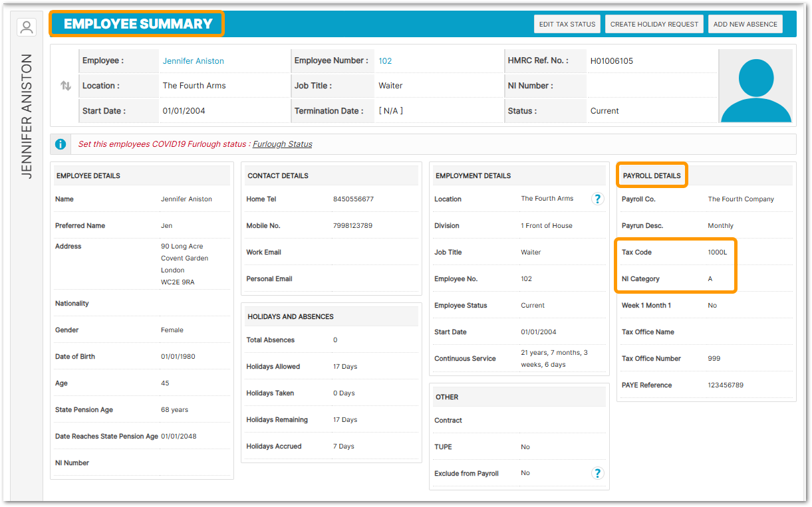
Task: Follow the Furlough Status link
Action: pyautogui.click(x=282, y=144)
